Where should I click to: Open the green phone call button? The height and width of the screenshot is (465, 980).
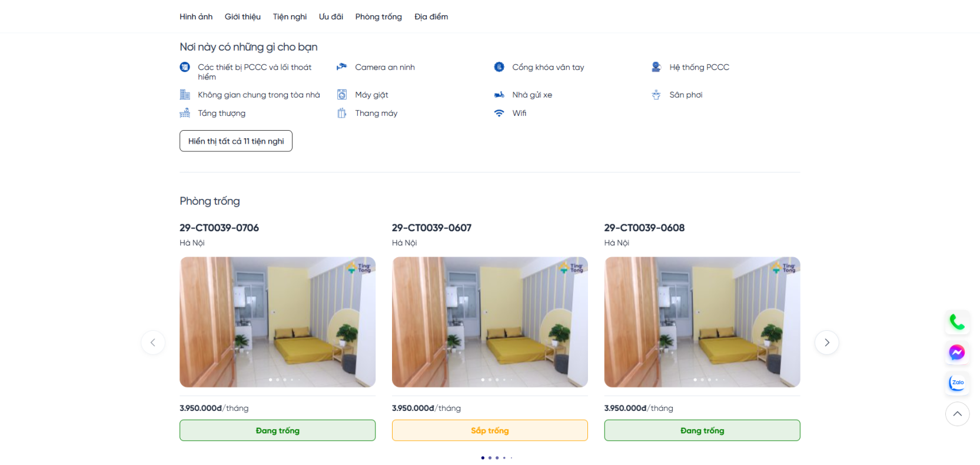tap(957, 322)
